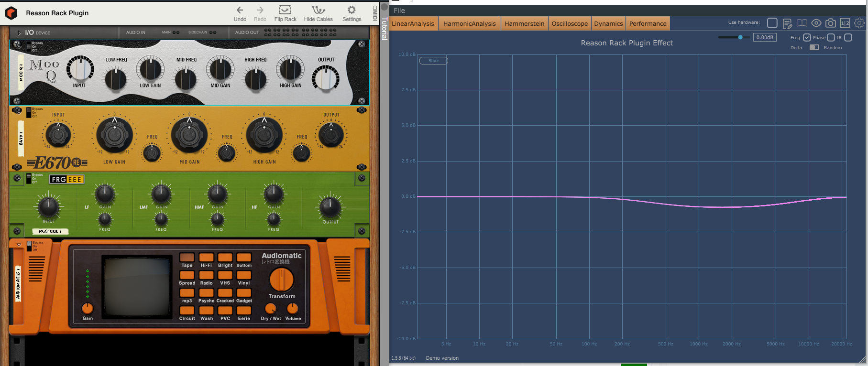Flip the Delta / Random toggle switch

click(x=814, y=47)
